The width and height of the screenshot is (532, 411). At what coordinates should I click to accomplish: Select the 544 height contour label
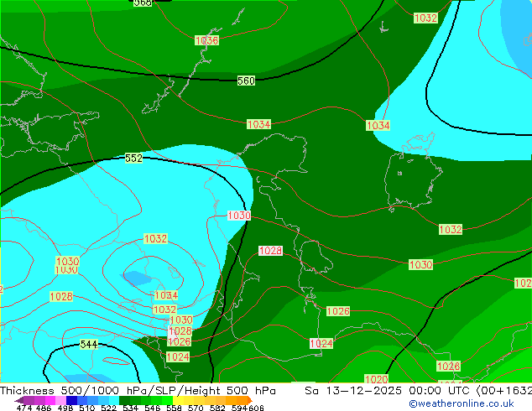coord(89,345)
